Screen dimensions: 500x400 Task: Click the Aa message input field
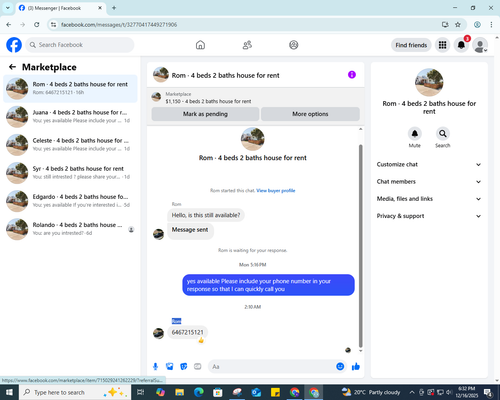272,367
